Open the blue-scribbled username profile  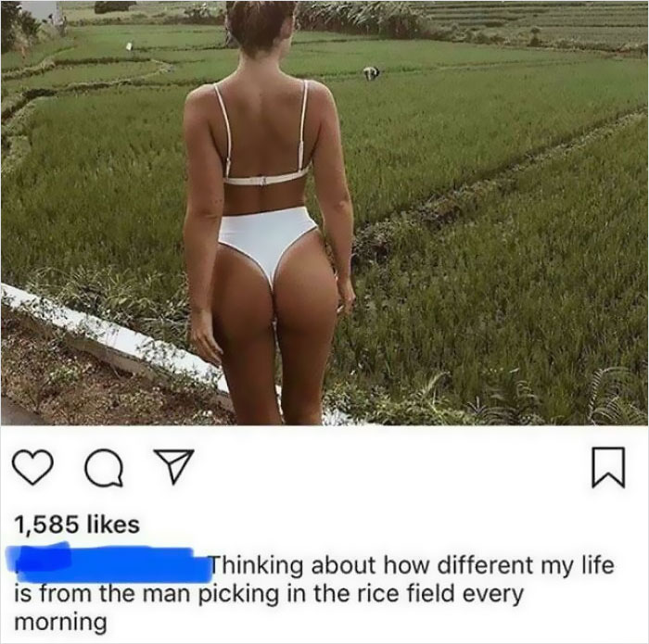pos(109,563)
